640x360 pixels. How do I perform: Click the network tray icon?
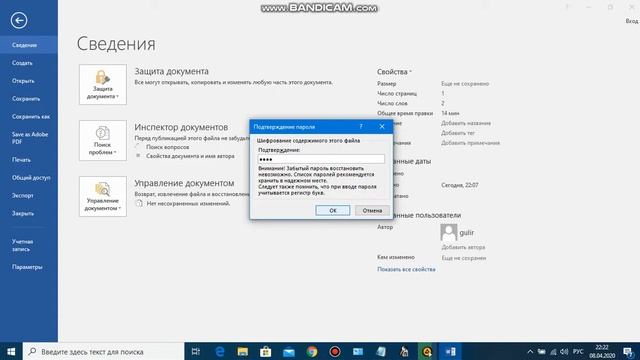pos(553,351)
